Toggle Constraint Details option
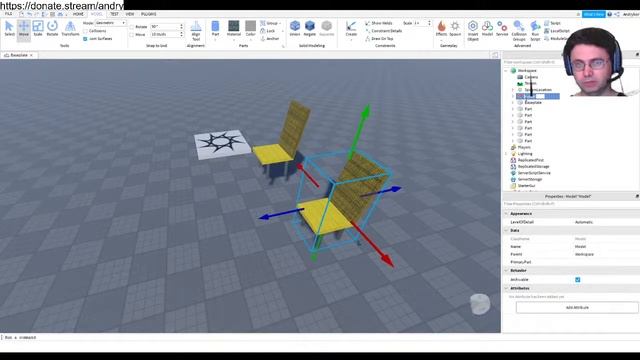Viewport: 640px width, 360px height. 383,31
